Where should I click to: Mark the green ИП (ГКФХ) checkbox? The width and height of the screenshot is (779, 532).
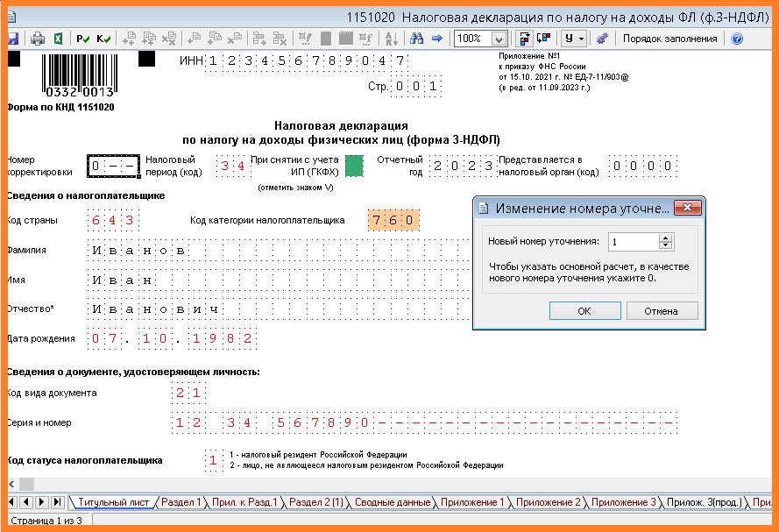[x=354, y=166]
